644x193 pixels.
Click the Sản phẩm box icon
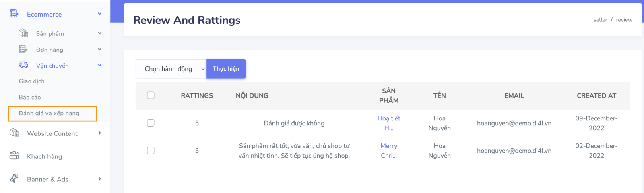tap(23, 33)
